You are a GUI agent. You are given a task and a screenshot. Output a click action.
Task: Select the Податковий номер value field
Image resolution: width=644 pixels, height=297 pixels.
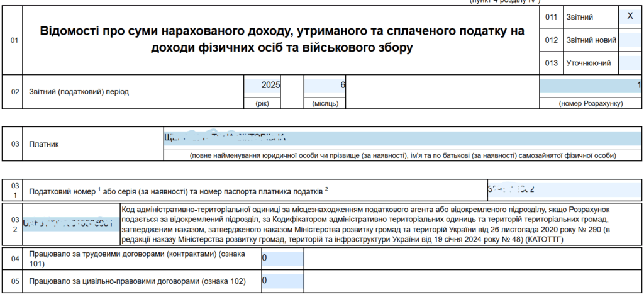[x=564, y=189]
